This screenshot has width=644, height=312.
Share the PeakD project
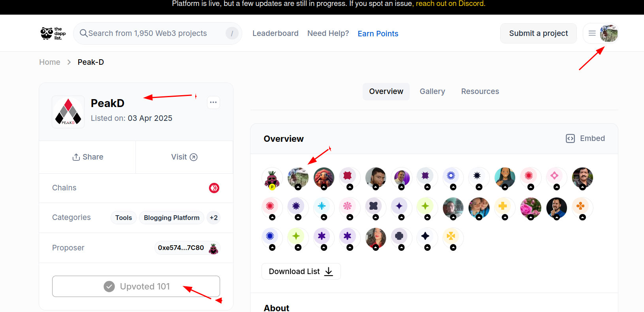pyautogui.click(x=88, y=157)
